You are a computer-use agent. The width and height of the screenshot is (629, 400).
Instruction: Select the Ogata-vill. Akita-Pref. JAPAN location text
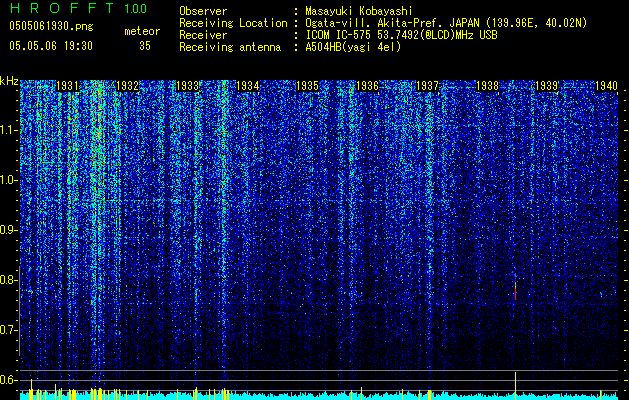tap(446, 23)
